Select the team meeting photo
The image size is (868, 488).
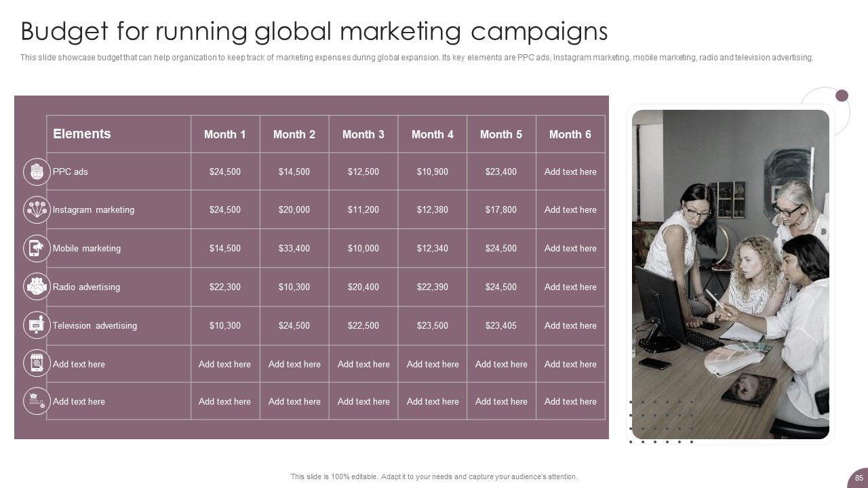[730, 274]
